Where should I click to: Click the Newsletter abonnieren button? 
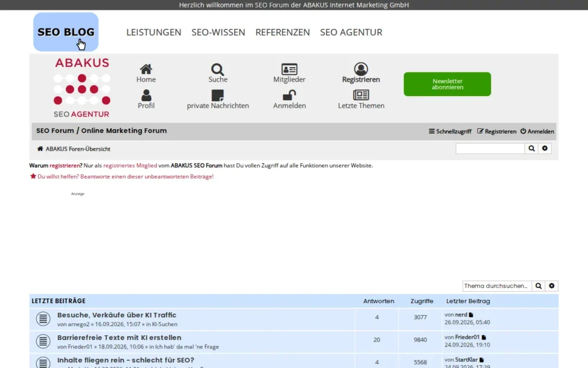point(447,84)
